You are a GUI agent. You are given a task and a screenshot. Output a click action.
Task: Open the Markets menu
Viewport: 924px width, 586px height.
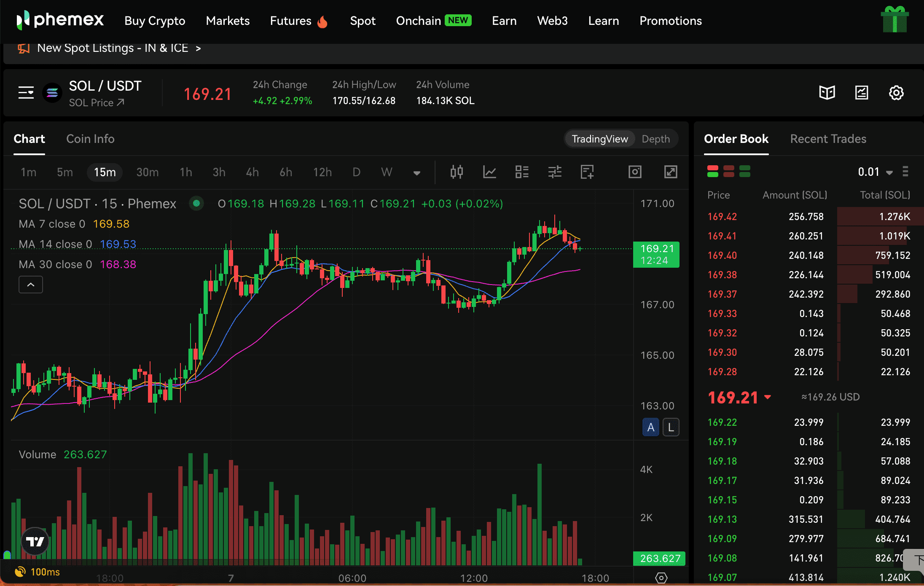point(228,21)
